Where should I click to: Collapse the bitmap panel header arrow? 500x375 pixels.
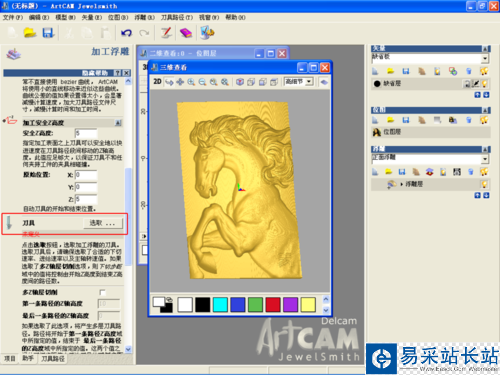click(x=486, y=110)
